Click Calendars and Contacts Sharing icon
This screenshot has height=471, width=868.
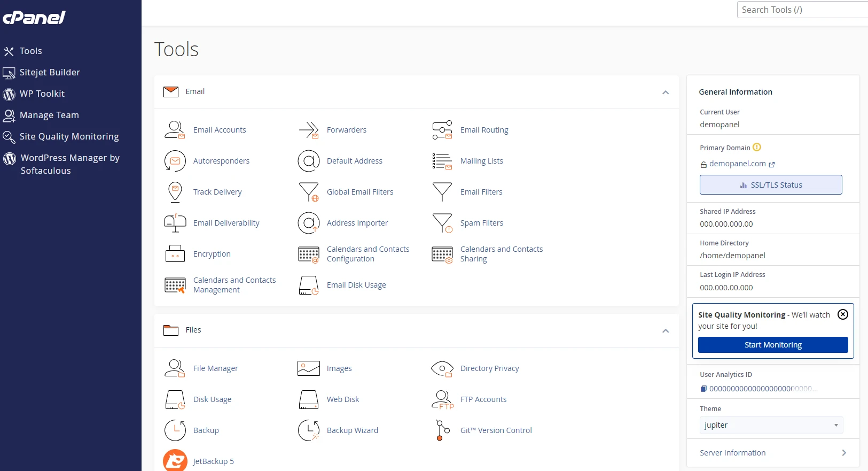click(x=442, y=254)
